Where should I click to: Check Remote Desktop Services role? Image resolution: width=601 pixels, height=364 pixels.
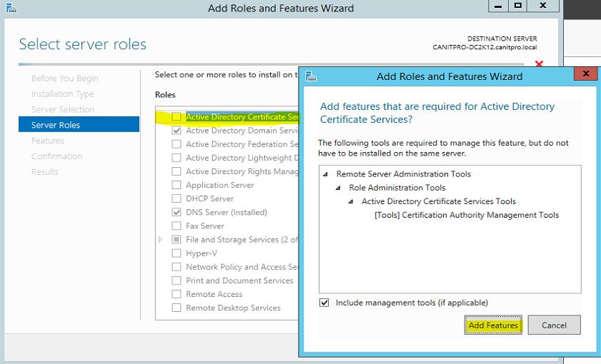[177, 308]
